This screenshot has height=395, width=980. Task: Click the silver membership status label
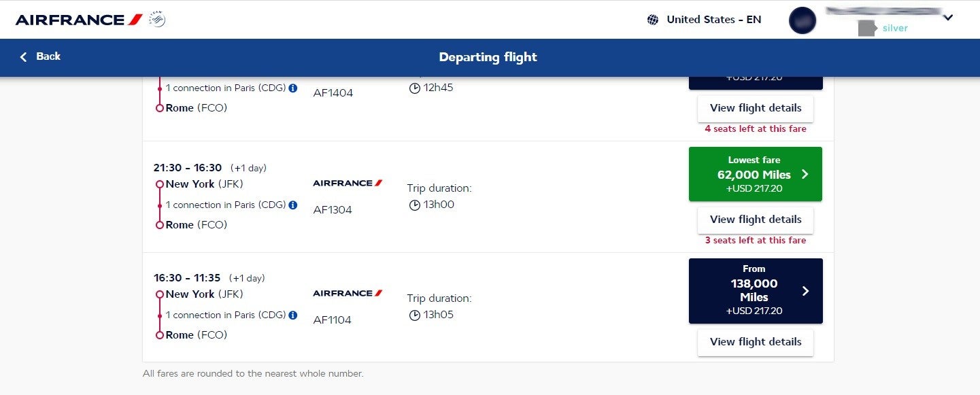[895, 28]
